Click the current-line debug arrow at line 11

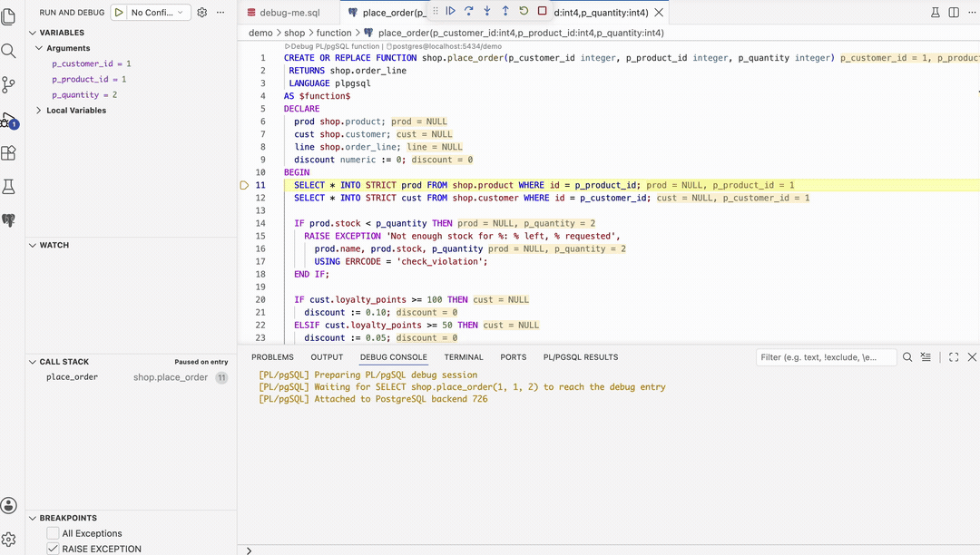click(244, 185)
